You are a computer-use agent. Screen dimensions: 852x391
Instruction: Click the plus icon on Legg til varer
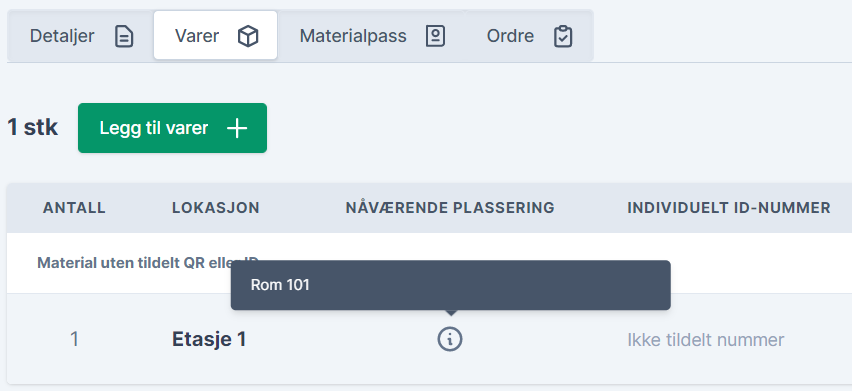coord(237,128)
